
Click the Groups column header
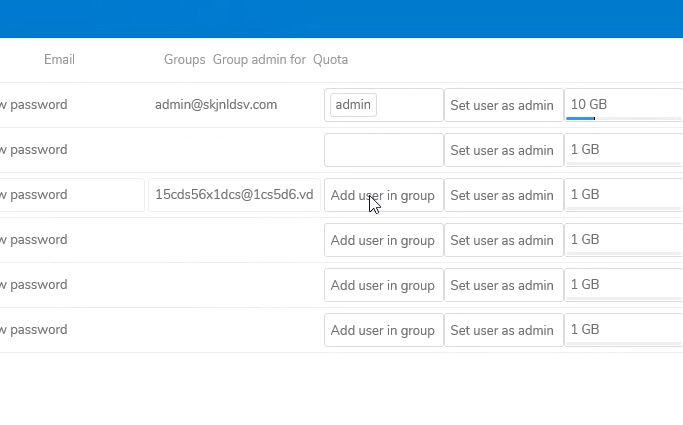click(x=184, y=60)
